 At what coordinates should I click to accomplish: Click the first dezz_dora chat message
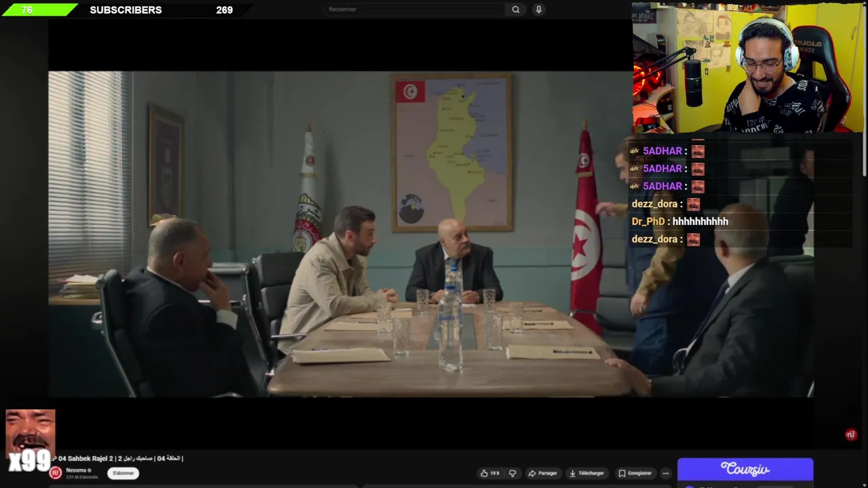point(665,204)
